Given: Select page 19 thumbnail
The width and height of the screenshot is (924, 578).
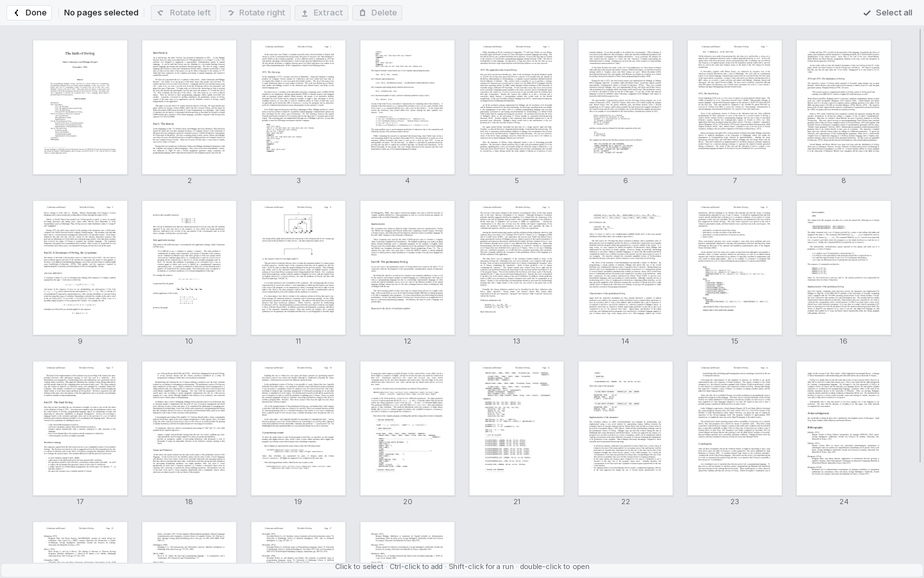Looking at the screenshot, I should coord(298,428).
